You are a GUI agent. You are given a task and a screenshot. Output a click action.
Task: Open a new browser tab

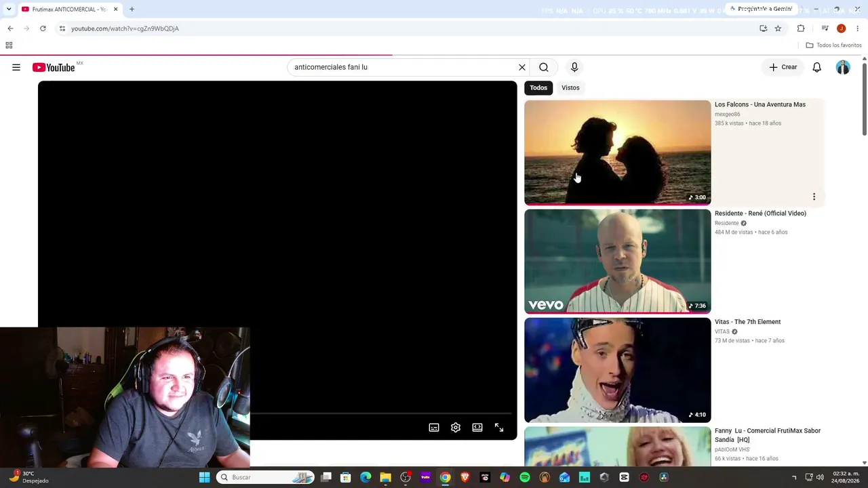point(132,9)
